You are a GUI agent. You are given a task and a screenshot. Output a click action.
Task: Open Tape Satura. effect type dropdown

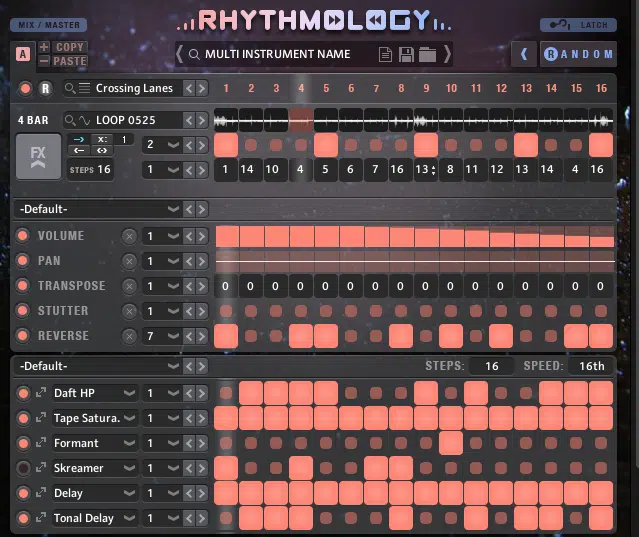pyautogui.click(x=95, y=418)
